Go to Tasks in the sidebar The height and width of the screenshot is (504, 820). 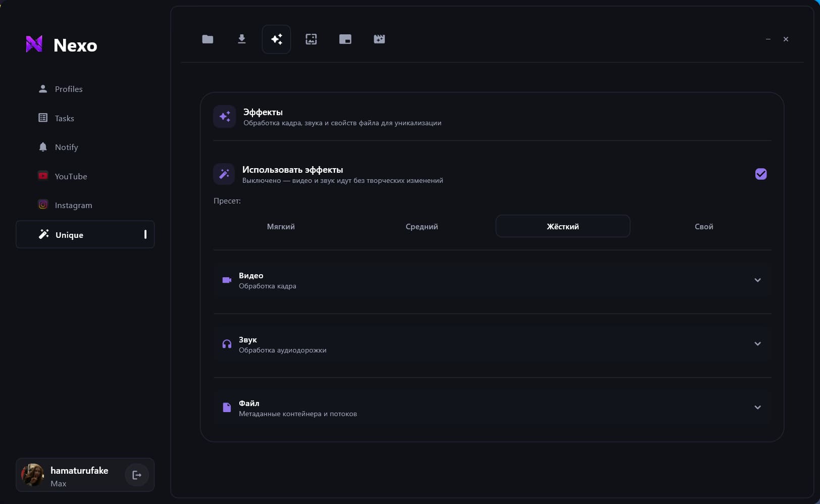tap(85, 118)
